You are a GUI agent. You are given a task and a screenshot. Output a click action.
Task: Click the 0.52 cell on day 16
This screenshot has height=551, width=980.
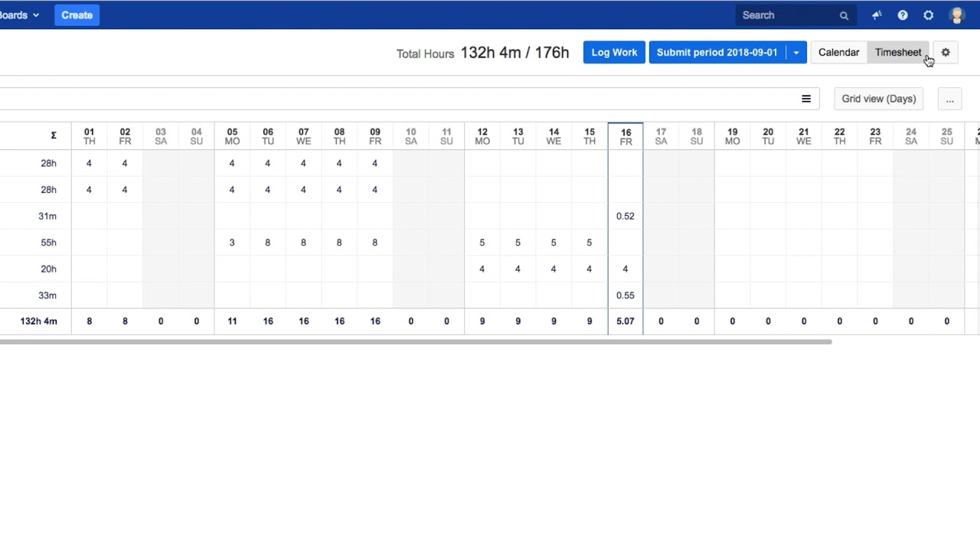click(x=626, y=216)
